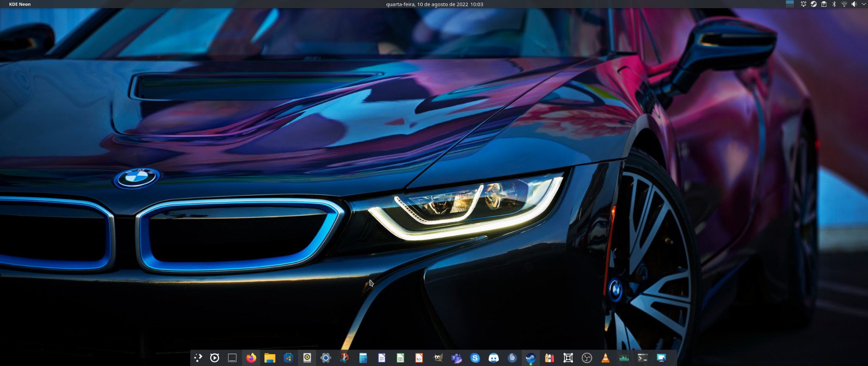Open the blue calculator icon in dock
The width and height of the screenshot is (868, 366).
pyautogui.click(x=363, y=358)
